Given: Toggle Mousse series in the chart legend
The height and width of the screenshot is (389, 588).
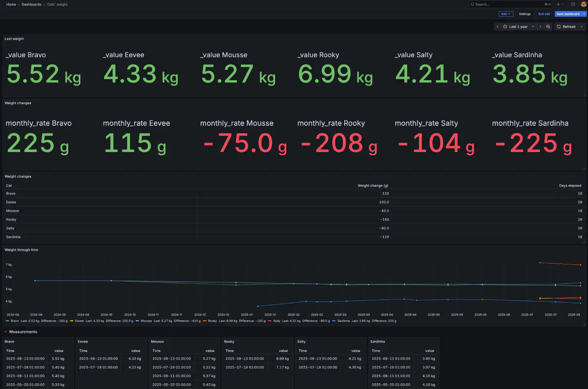Looking at the screenshot, I should click(146, 321).
